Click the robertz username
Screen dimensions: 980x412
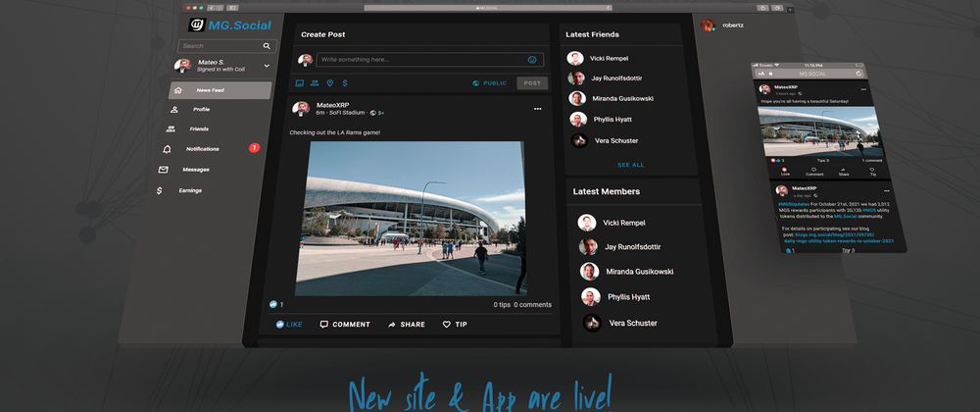pyautogui.click(x=732, y=26)
